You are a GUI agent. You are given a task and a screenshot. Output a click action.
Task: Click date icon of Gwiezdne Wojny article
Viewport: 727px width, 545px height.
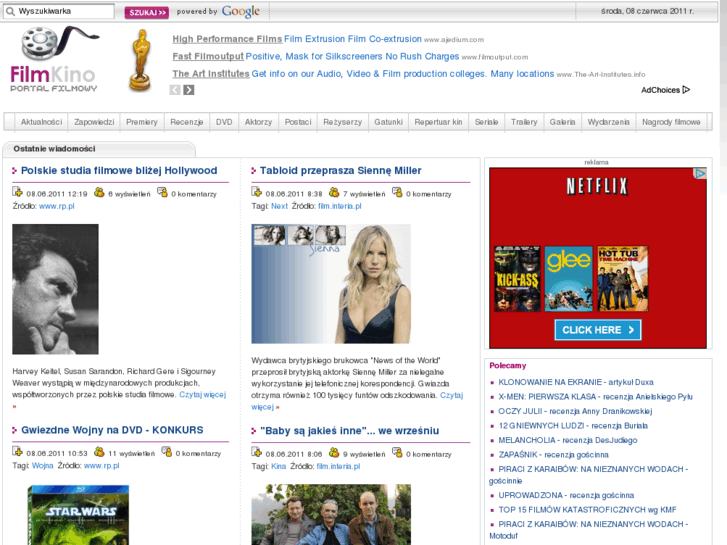pos(18,451)
